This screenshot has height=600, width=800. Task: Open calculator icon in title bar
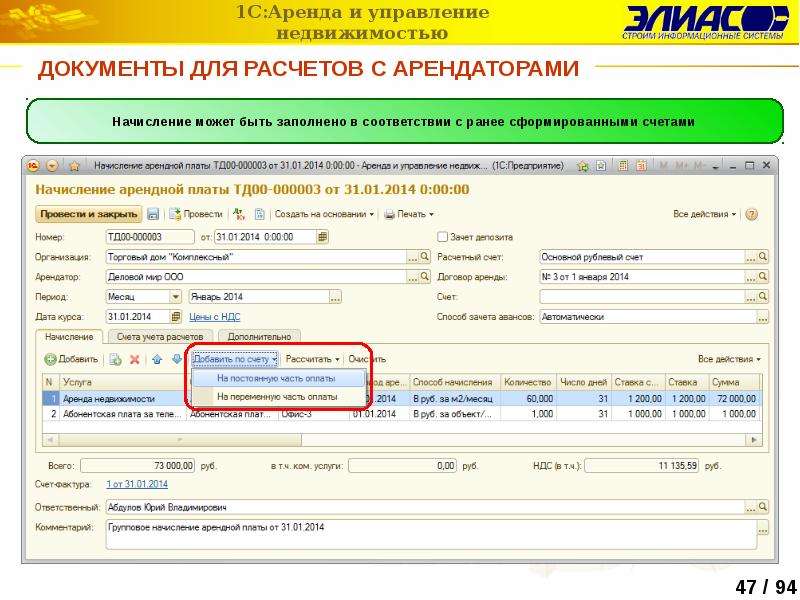point(622,166)
